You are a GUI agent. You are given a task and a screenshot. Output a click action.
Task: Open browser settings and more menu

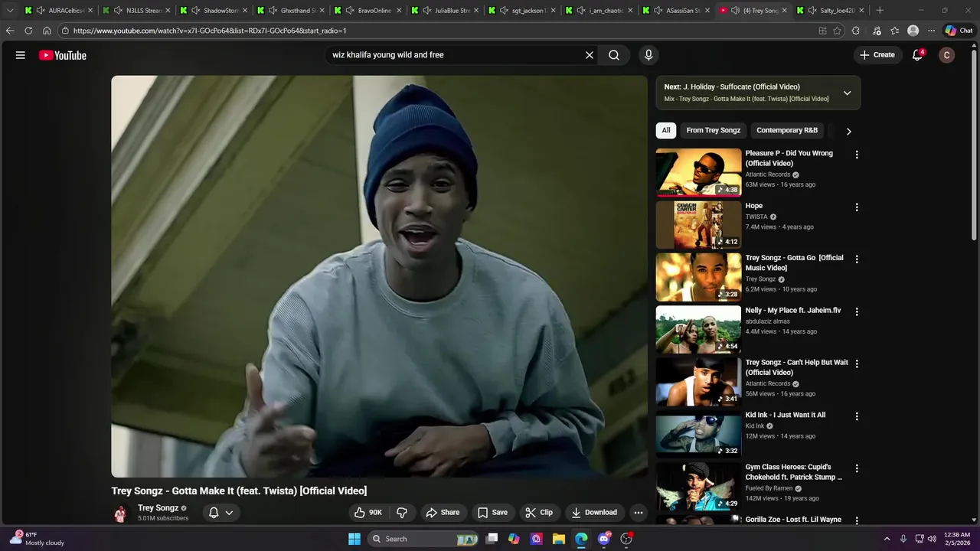(x=931, y=31)
